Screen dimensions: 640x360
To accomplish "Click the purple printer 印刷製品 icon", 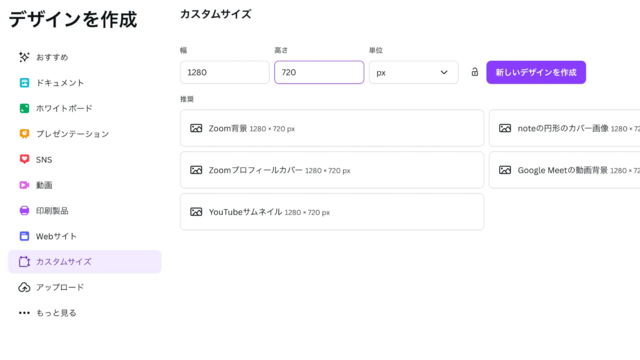I will (24, 211).
